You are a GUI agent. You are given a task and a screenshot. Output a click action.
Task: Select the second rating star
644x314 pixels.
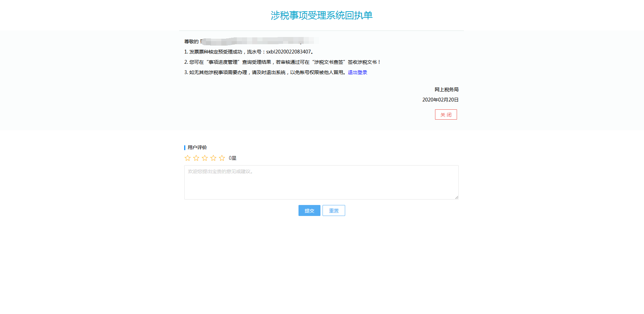(196, 158)
